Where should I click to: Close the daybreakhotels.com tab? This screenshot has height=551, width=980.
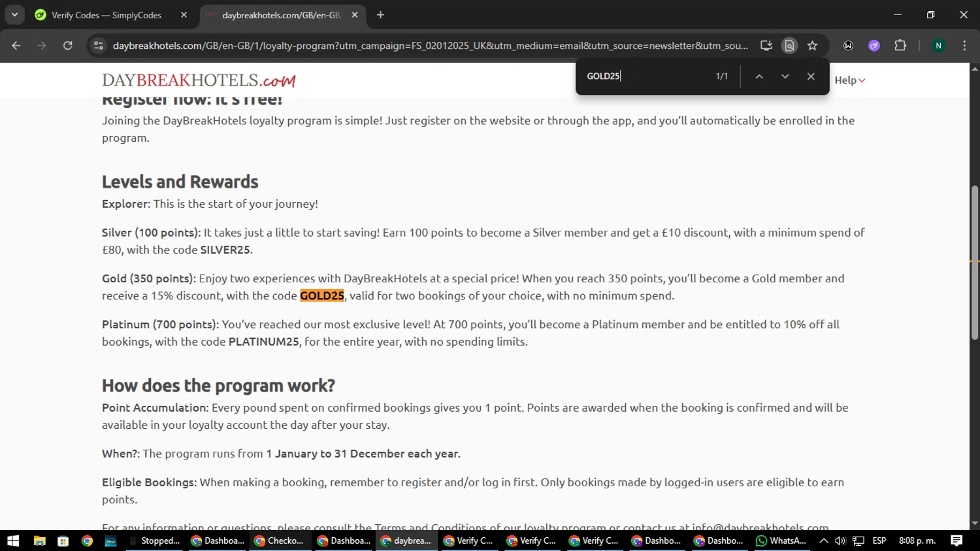coord(354,15)
